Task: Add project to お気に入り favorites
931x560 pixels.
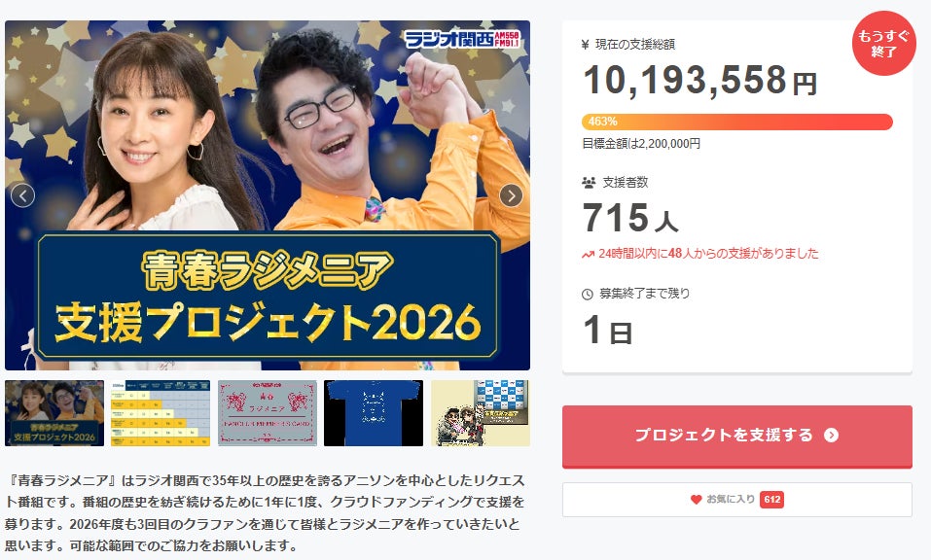Action: [736, 500]
